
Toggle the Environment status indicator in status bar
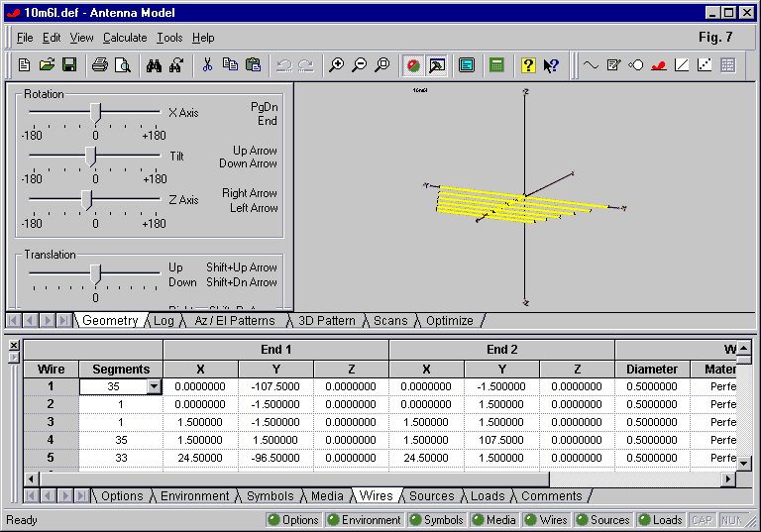point(364,520)
